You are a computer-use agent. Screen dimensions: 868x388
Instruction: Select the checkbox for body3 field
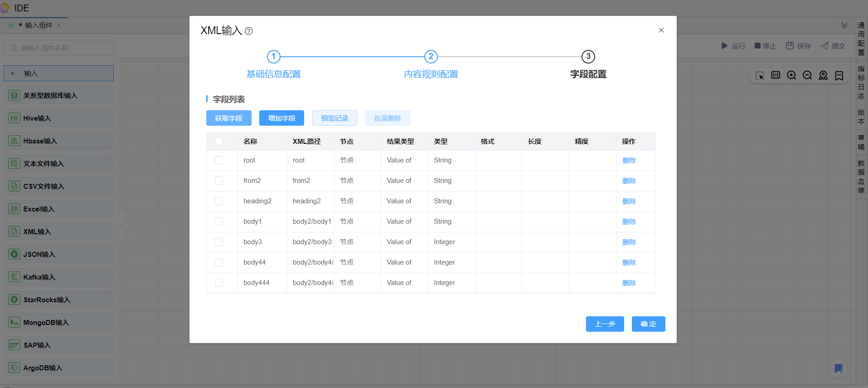pyautogui.click(x=218, y=242)
